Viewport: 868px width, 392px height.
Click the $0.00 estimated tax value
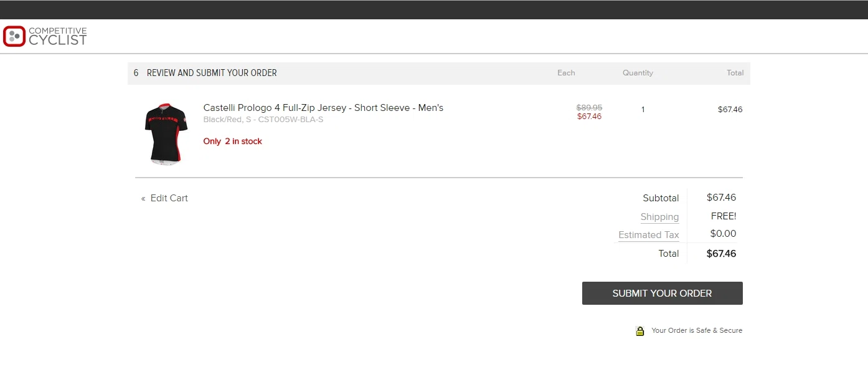pyautogui.click(x=723, y=234)
